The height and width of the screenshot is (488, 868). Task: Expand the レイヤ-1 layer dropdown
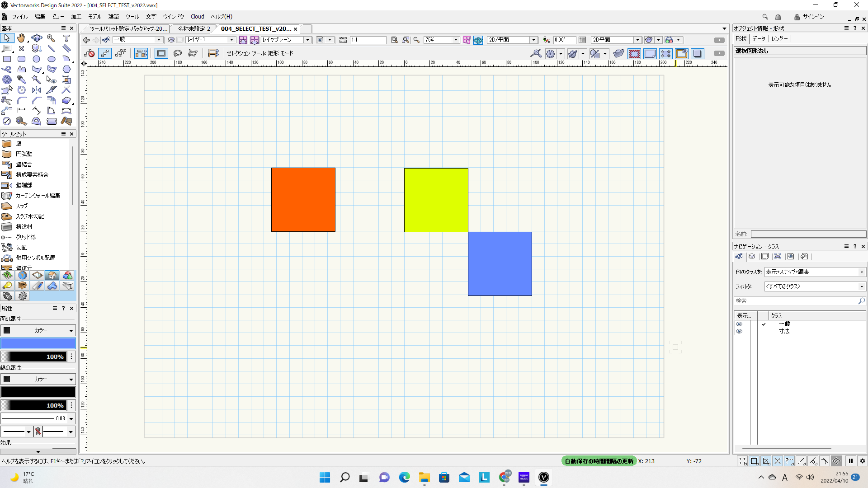pos(231,40)
